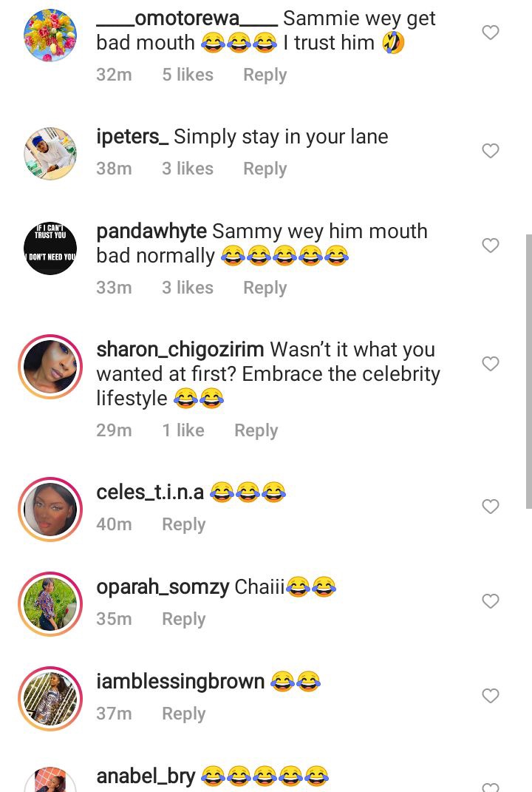Screen dimensions: 532x792
Task: Tap the heart beside ipeters_ comment
Action: [490, 151]
